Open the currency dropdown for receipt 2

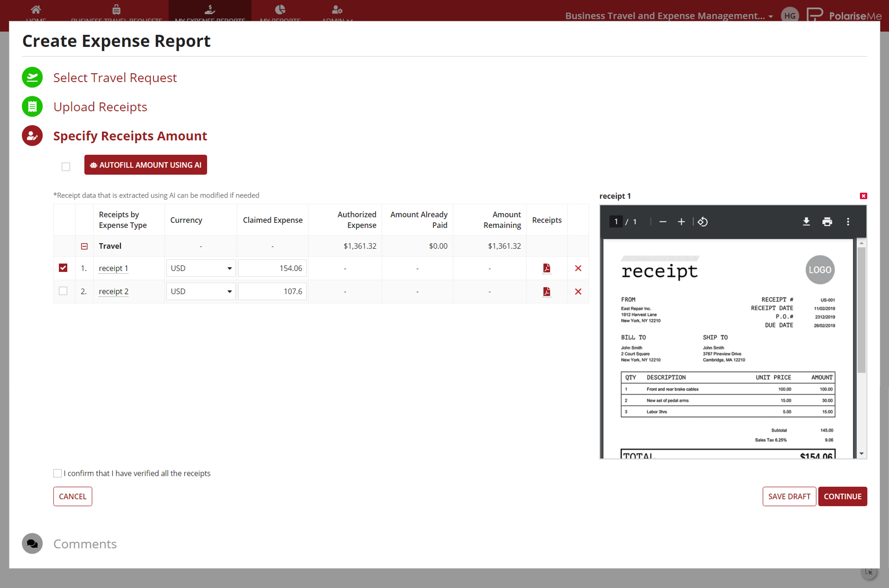coord(201,292)
